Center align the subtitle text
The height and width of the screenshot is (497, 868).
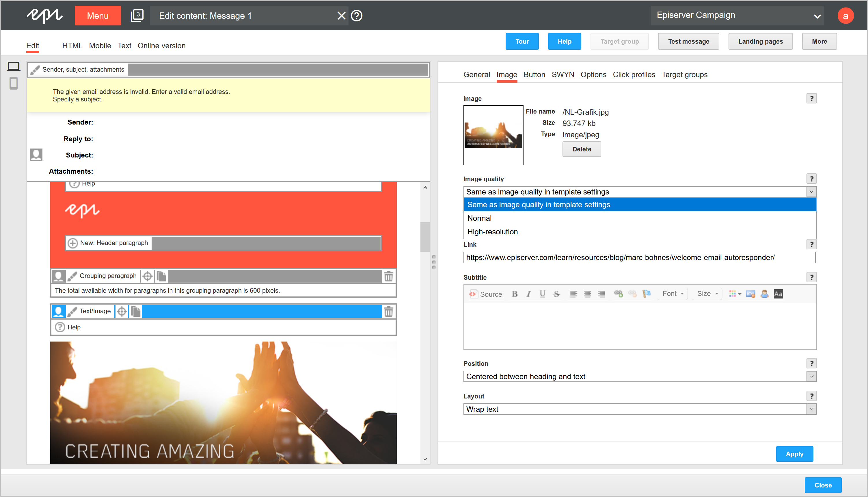(x=587, y=294)
